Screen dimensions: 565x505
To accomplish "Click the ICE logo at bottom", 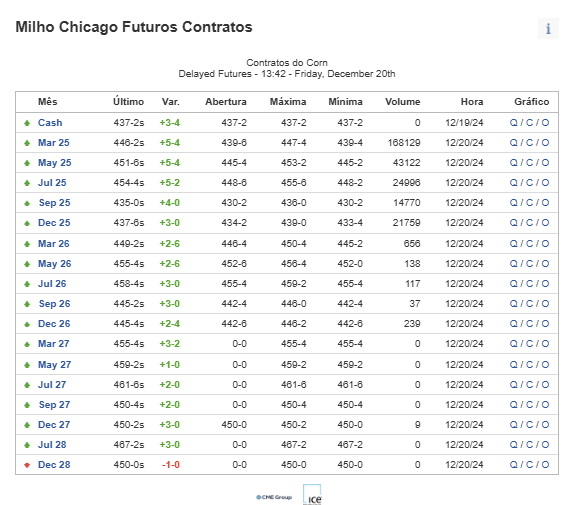I will click(312, 495).
